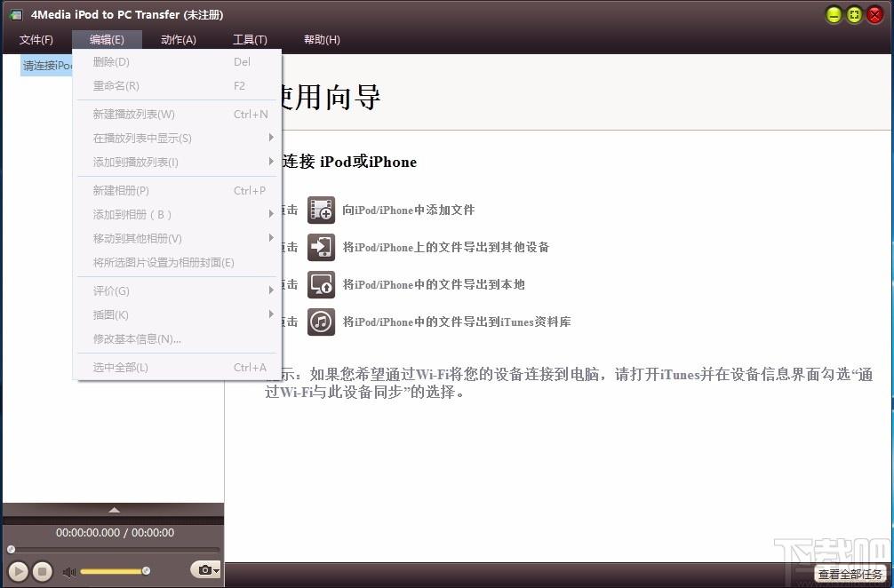
Task: Click 将iPod/iPhone中的文件导出到iTunes资料库 text
Action: click(x=456, y=322)
